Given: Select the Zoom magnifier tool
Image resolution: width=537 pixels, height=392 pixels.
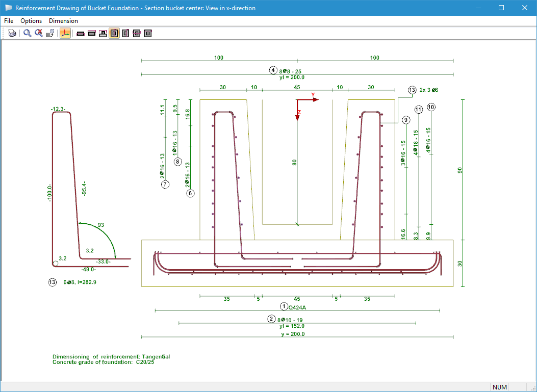Looking at the screenshot, I should (x=28, y=33).
